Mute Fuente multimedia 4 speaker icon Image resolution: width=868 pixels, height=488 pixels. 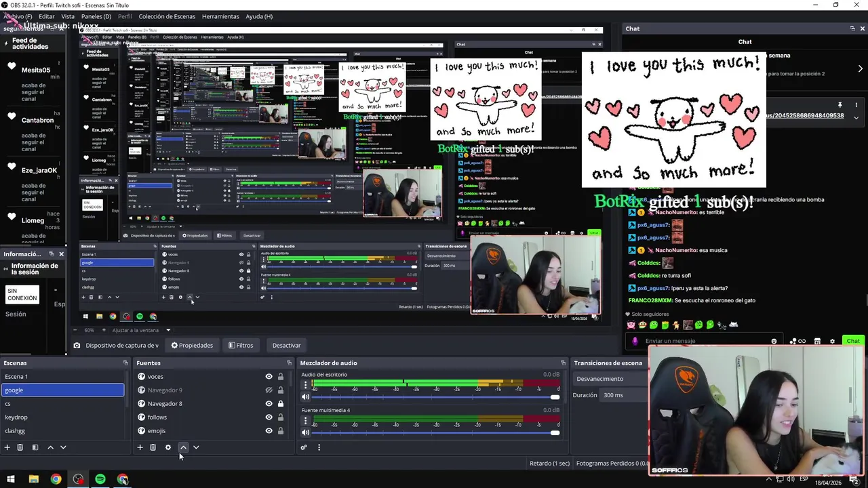pyautogui.click(x=305, y=432)
